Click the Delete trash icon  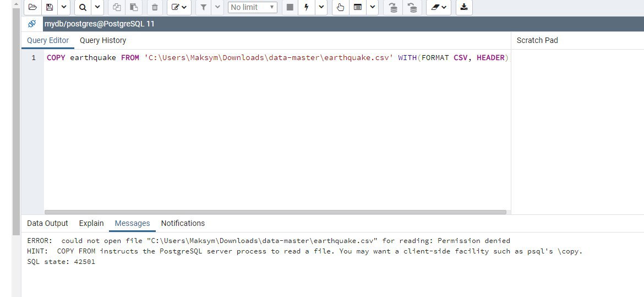(155, 7)
